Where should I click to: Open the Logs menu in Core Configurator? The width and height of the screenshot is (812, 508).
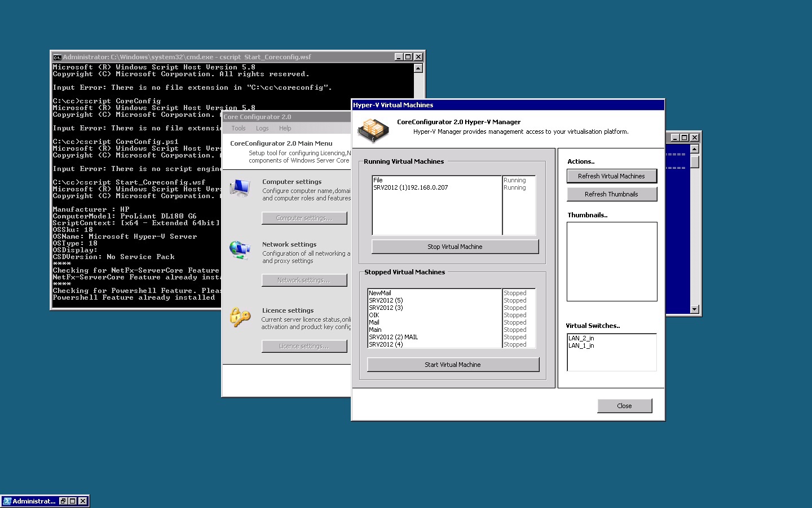262,128
